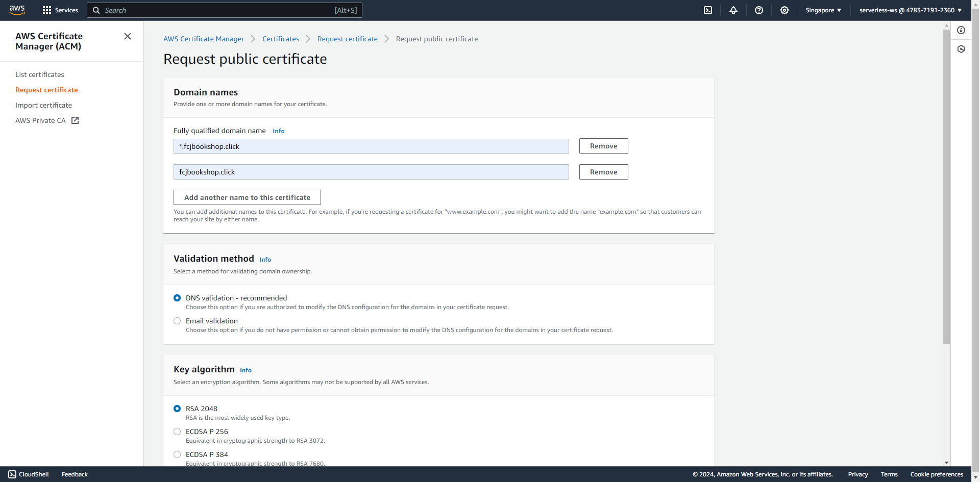Select Request certificate in sidebar
This screenshot has height=482, width=980.
(46, 90)
